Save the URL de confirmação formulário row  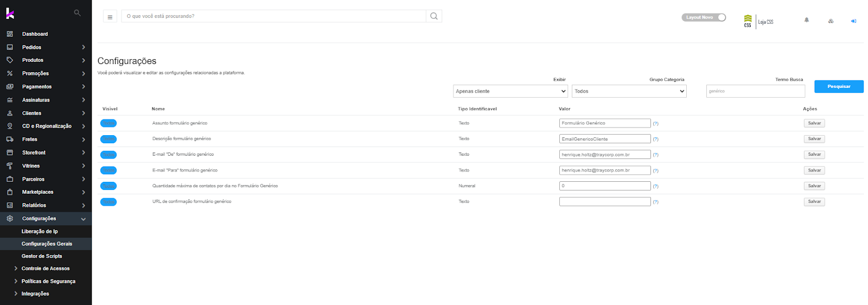(x=814, y=202)
